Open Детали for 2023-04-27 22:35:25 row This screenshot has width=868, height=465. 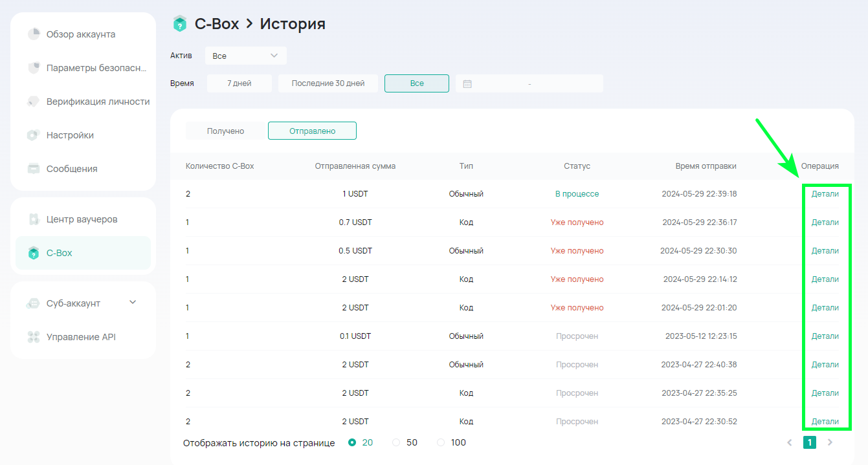825,393
